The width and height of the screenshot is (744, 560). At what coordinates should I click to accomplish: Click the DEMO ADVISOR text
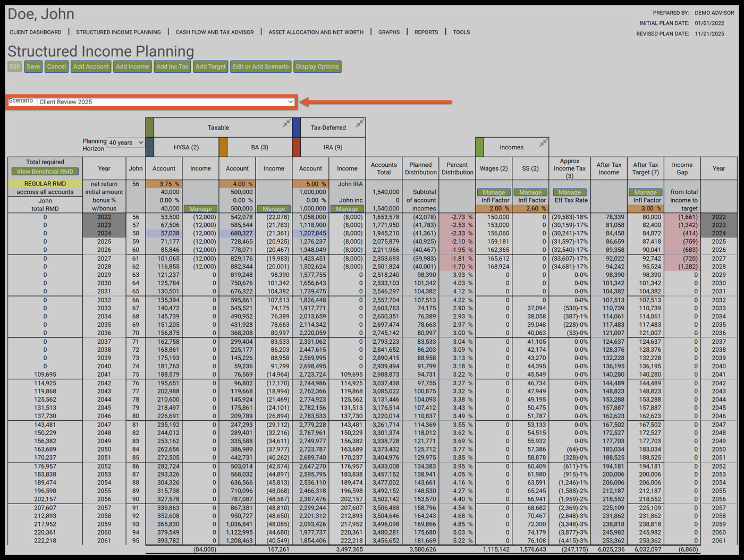pyautogui.click(x=714, y=13)
